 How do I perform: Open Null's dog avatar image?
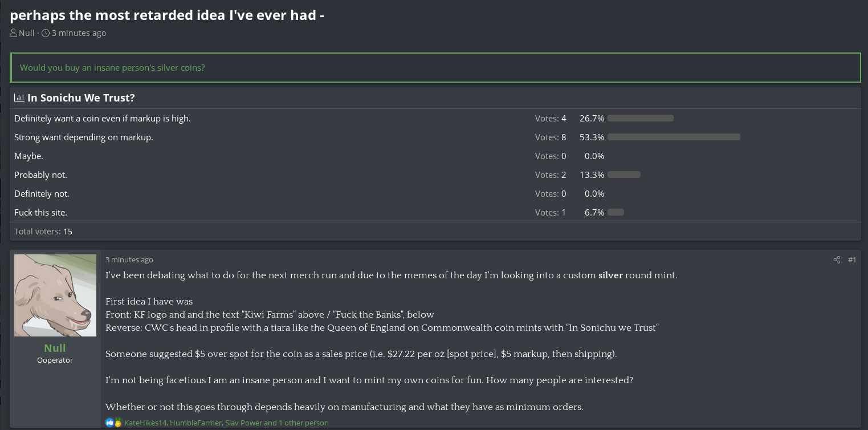[55, 295]
